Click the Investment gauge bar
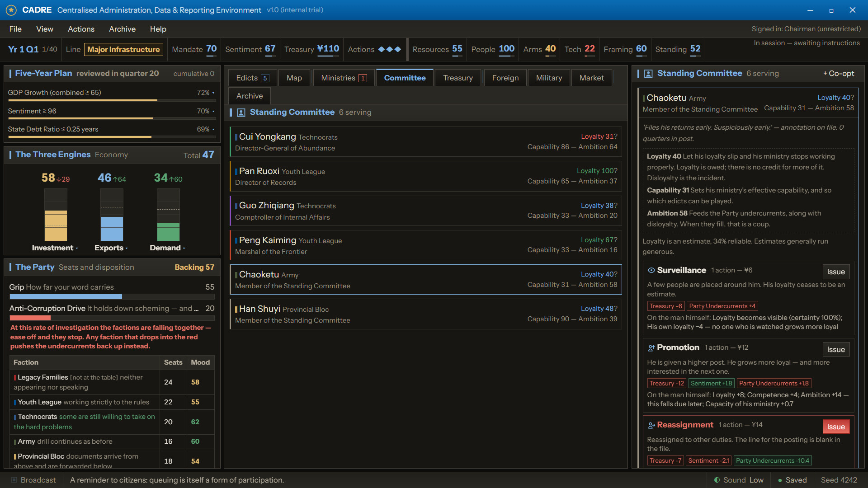The width and height of the screenshot is (868, 488). (56, 215)
